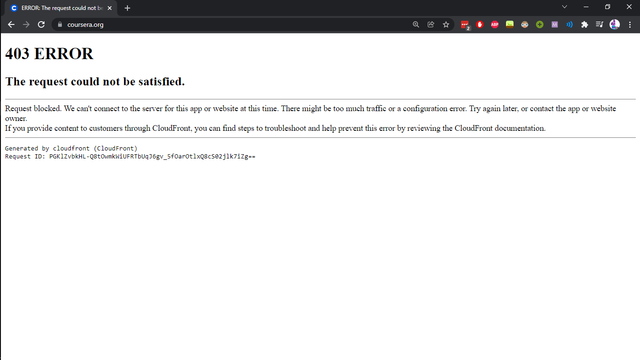Select the ERROR: The request could not tab
The height and width of the screenshot is (360, 640).
(61, 8)
